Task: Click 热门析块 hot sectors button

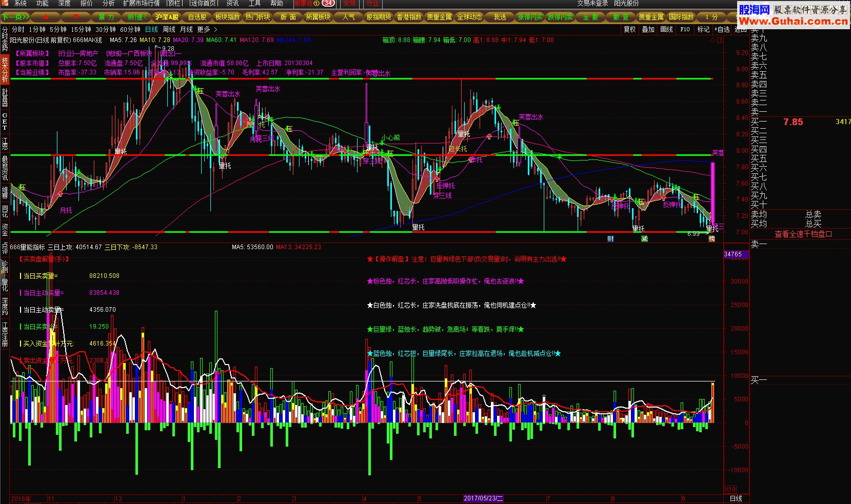Action: pos(258,17)
